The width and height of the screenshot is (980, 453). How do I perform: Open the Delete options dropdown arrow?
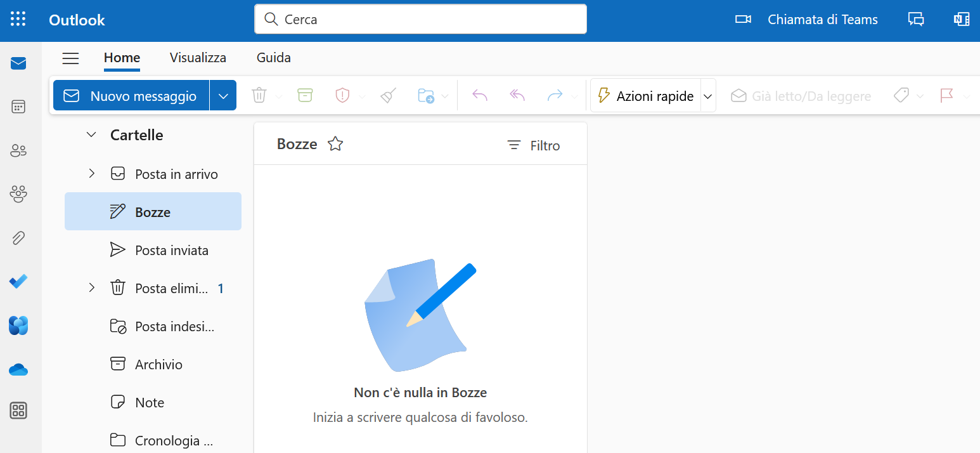(279, 96)
